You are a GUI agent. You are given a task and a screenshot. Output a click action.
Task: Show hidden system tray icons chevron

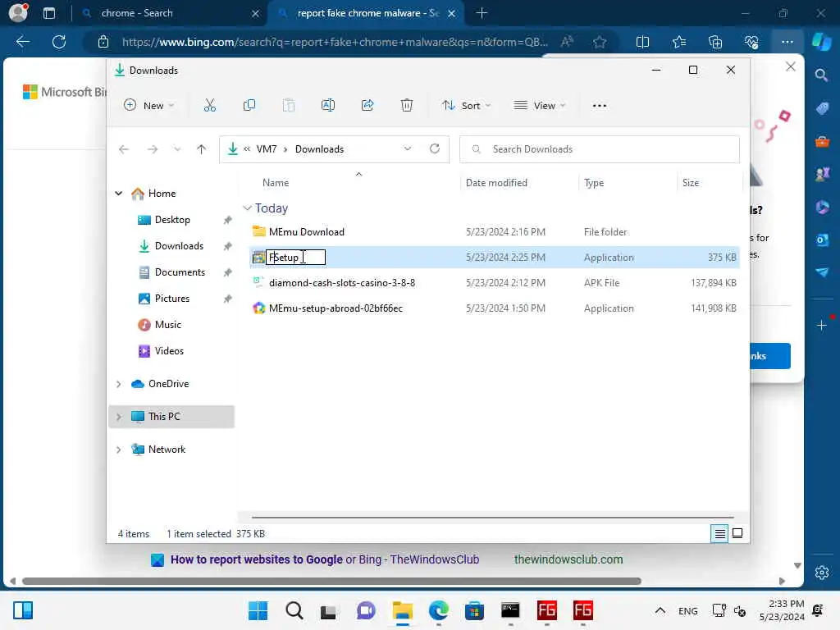(x=660, y=610)
